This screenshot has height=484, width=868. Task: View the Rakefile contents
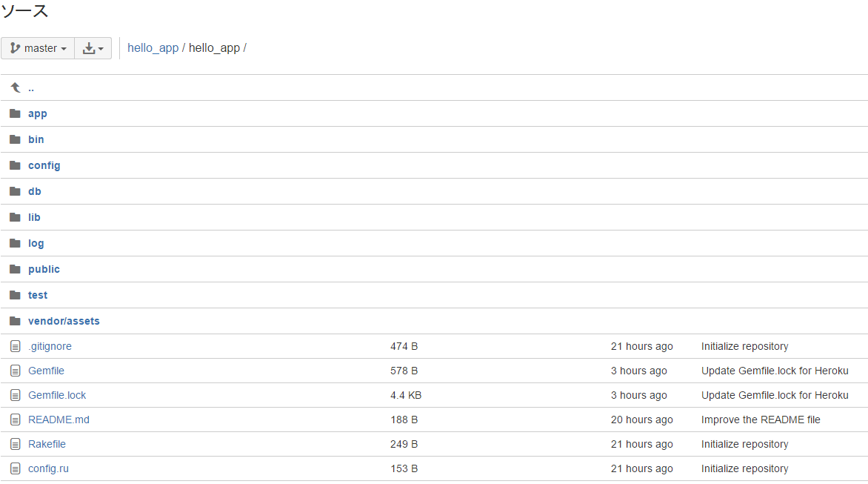click(47, 444)
